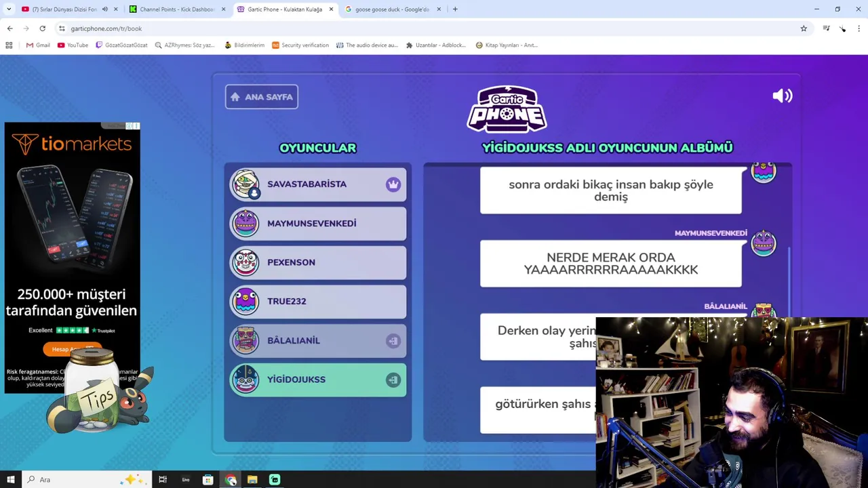Click the album panel scrollbar
868x488 pixels.
coord(789,281)
